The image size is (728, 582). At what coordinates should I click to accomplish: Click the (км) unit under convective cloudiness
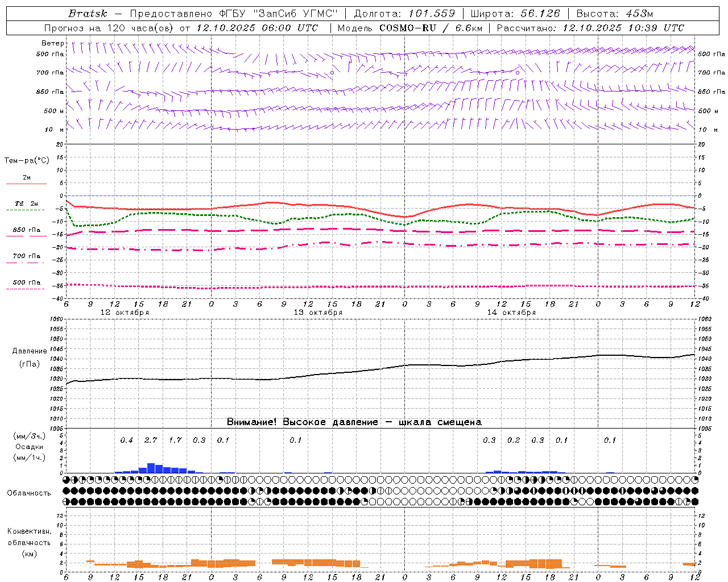click(x=29, y=554)
